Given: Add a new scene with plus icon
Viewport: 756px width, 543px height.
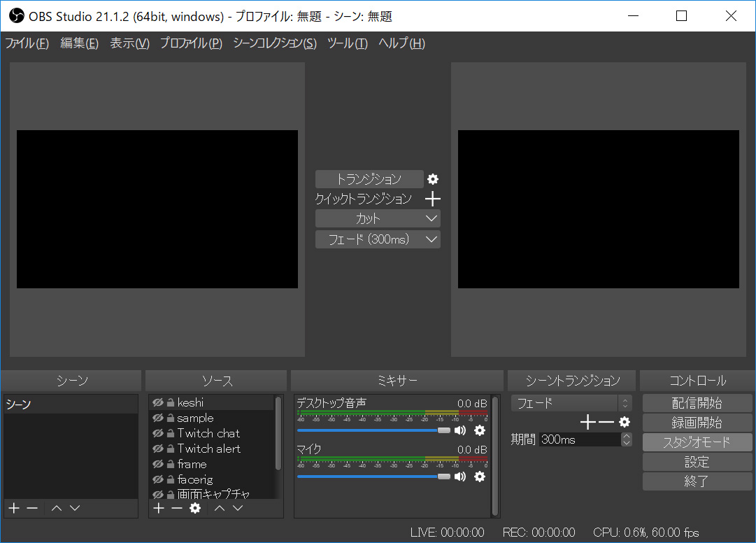Looking at the screenshot, I should coord(13,508).
